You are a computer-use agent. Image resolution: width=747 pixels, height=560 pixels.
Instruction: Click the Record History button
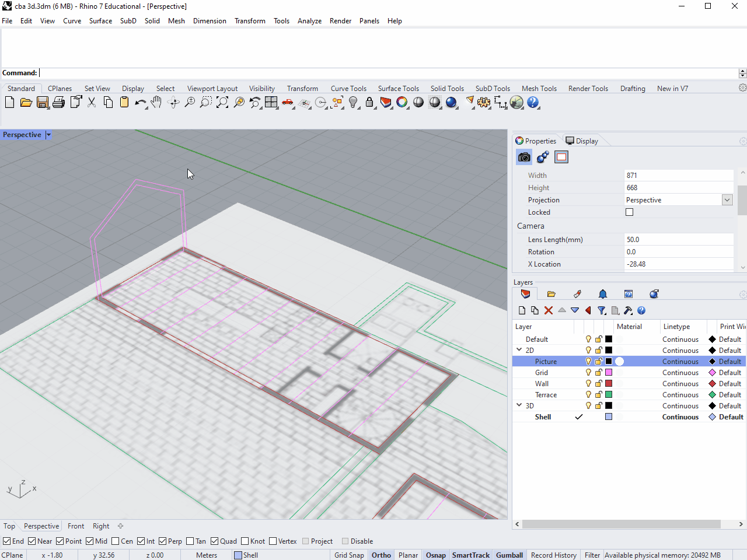pos(553,555)
